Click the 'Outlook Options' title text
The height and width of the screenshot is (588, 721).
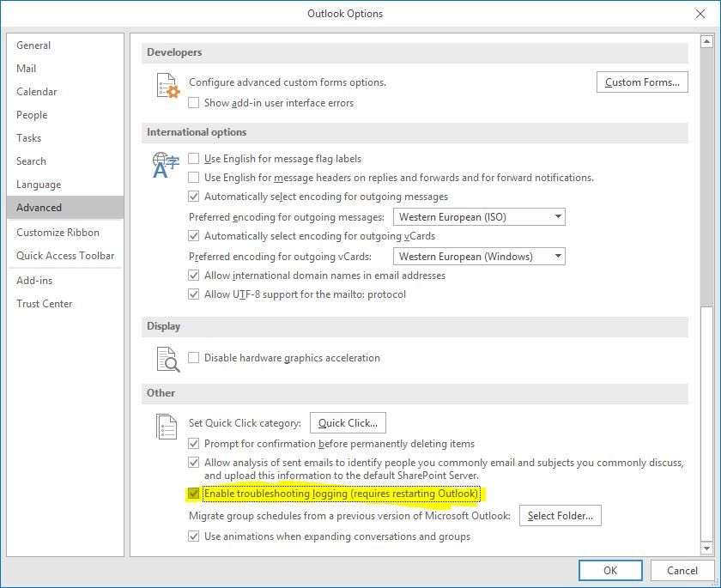345,14
